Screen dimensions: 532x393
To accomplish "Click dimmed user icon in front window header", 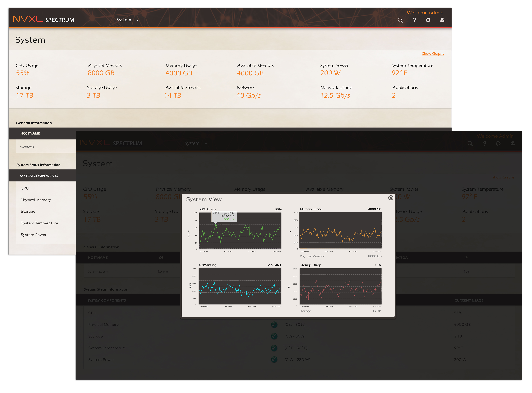I will (x=512, y=143).
